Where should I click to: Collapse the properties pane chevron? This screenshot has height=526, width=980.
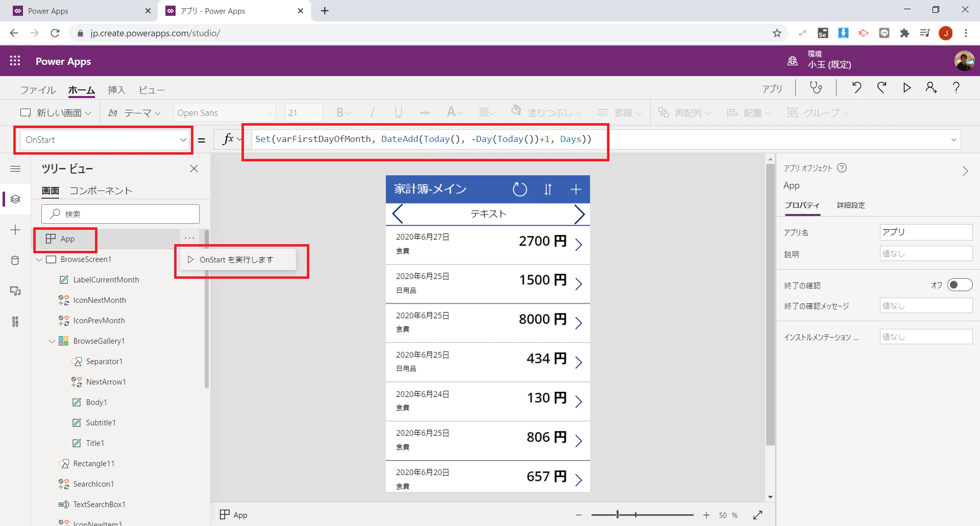(965, 171)
